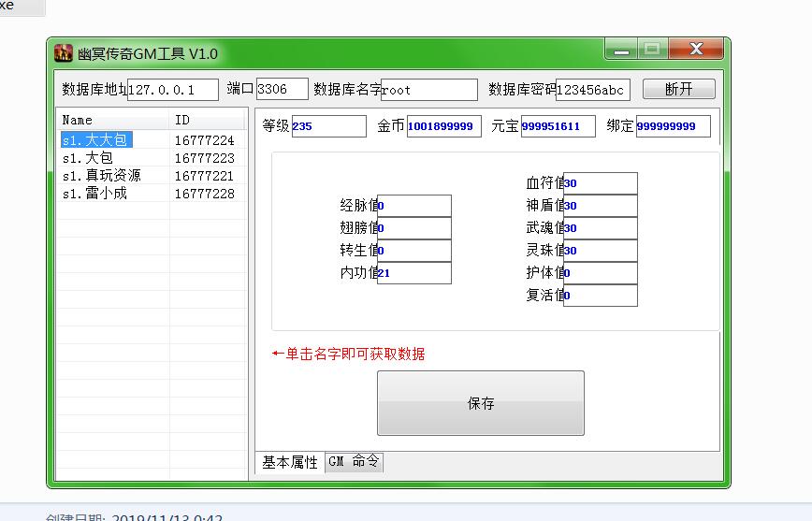This screenshot has height=521, width=812.
Task: Close the GM tool window
Action: click(696, 50)
